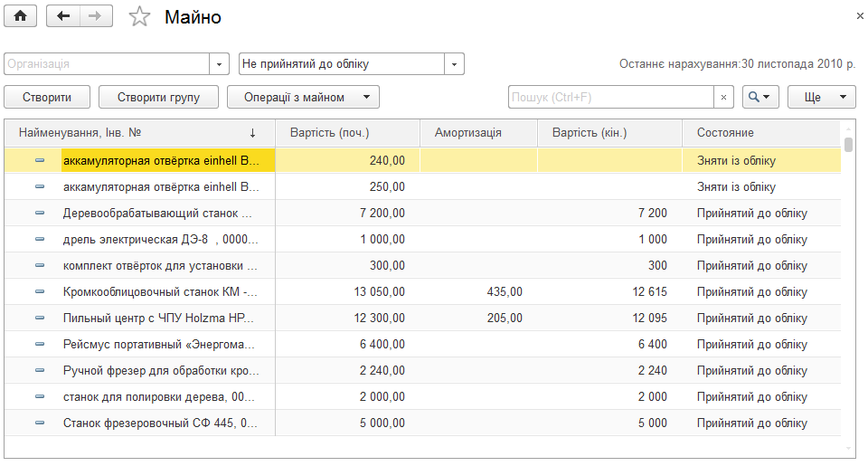Click row icon of дрель электрическая ДЭ-8
868x466 pixels.
40,240
